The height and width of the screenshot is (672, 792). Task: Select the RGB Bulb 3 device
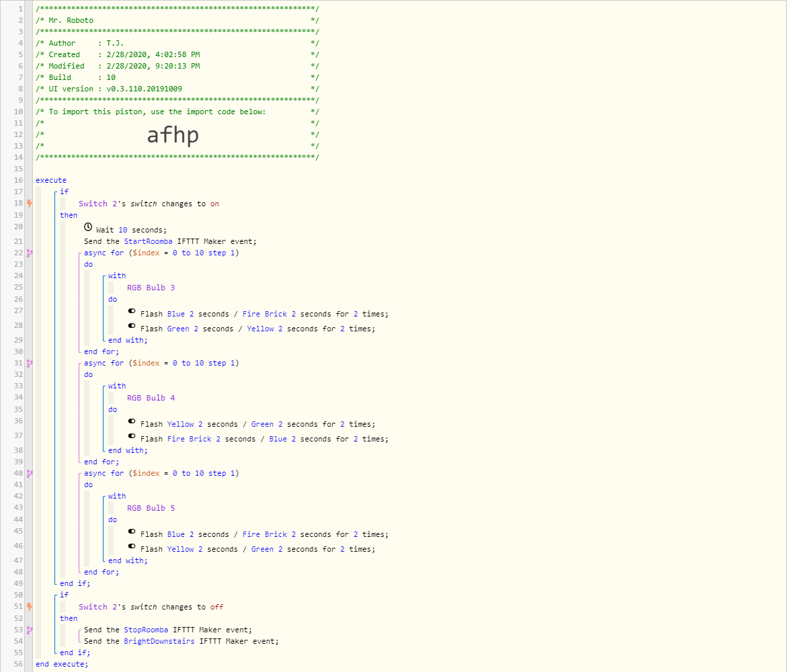coord(151,288)
